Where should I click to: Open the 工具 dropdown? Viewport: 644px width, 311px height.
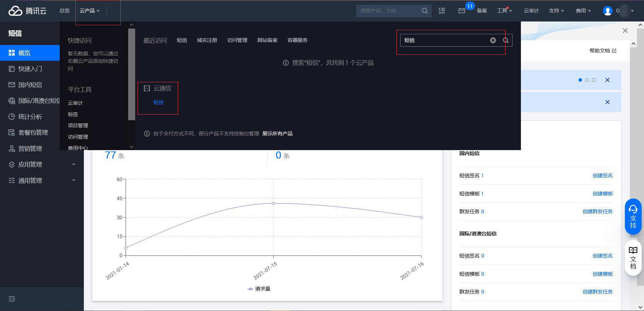click(x=504, y=11)
